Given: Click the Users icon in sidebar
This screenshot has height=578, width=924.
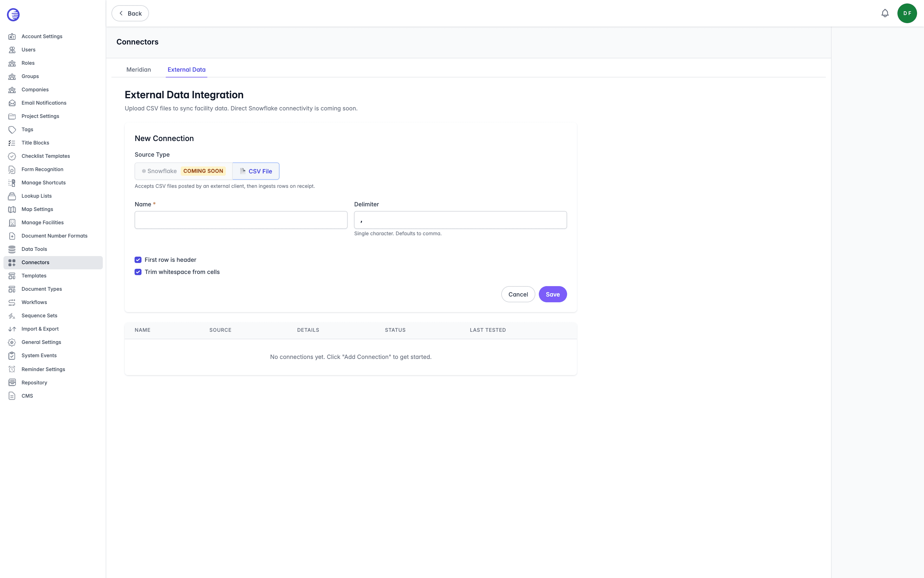Looking at the screenshot, I should click(12, 50).
